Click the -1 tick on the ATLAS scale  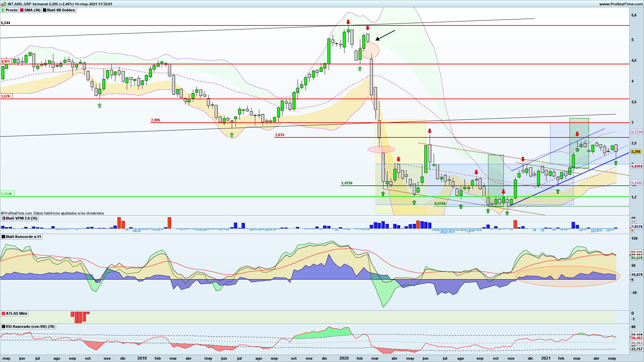(x=633, y=319)
